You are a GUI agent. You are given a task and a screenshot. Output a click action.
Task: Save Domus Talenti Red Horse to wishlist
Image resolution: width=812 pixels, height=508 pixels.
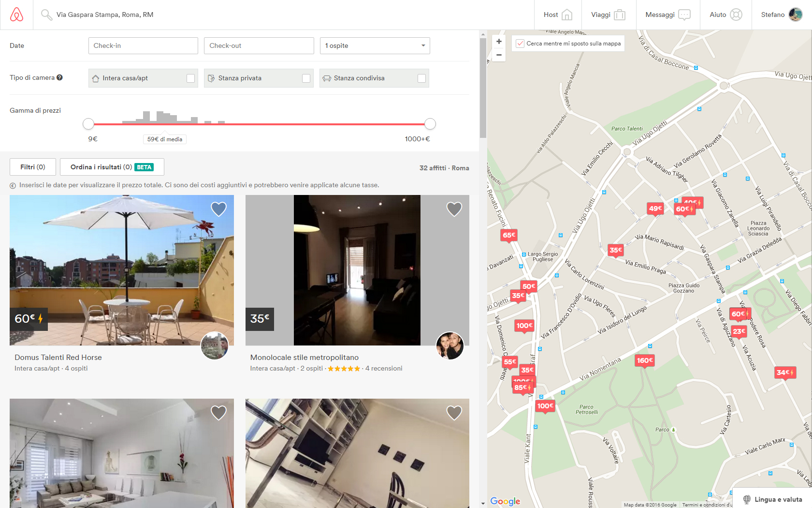(x=219, y=209)
